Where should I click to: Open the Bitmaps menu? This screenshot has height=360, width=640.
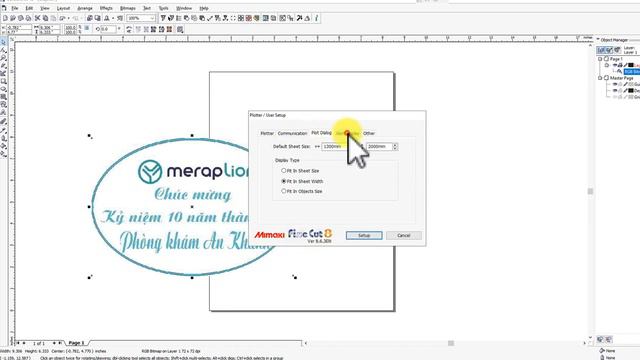pos(127,8)
